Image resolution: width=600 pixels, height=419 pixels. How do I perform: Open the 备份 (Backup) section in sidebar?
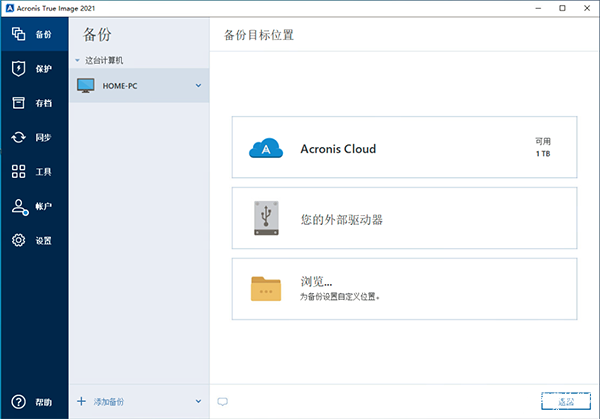point(33,34)
